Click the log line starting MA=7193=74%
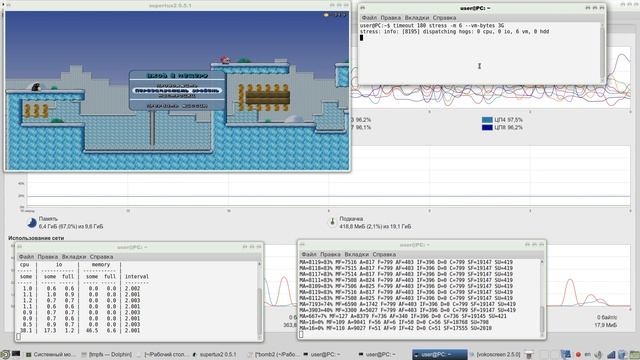 click(x=407, y=304)
